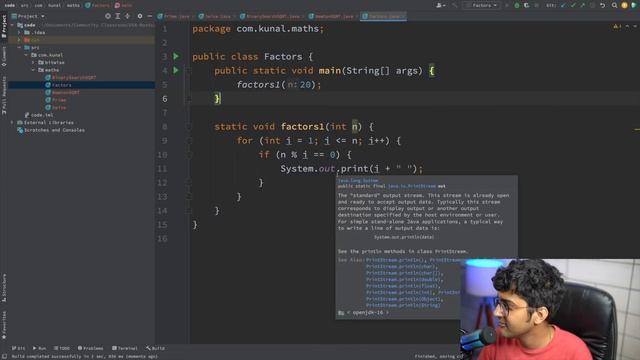
Task: Click the PrintStream.println(char) link in popup
Action: click(x=401, y=267)
